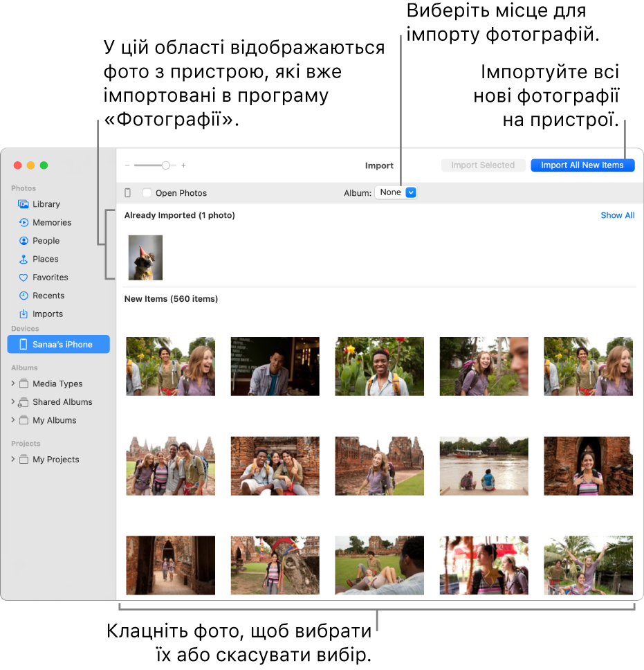The image size is (644, 670).
Task: Open the Recents section
Action: pos(48,296)
